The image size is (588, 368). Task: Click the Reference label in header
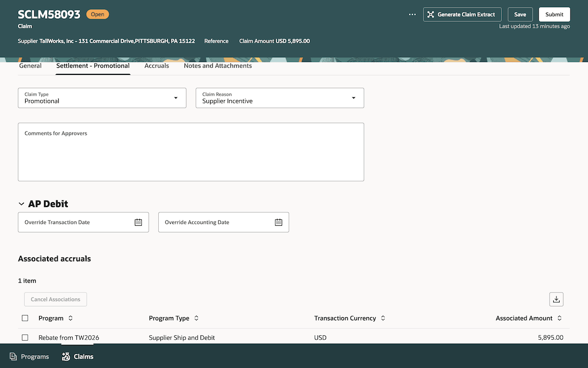coord(216,41)
